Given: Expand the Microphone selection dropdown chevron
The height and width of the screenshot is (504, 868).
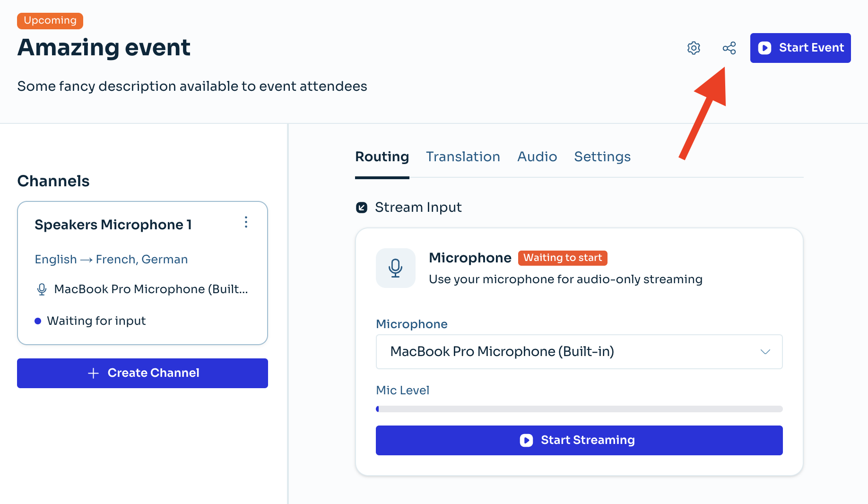Looking at the screenshot, I should pyautogui.click(x=765, y=352).
